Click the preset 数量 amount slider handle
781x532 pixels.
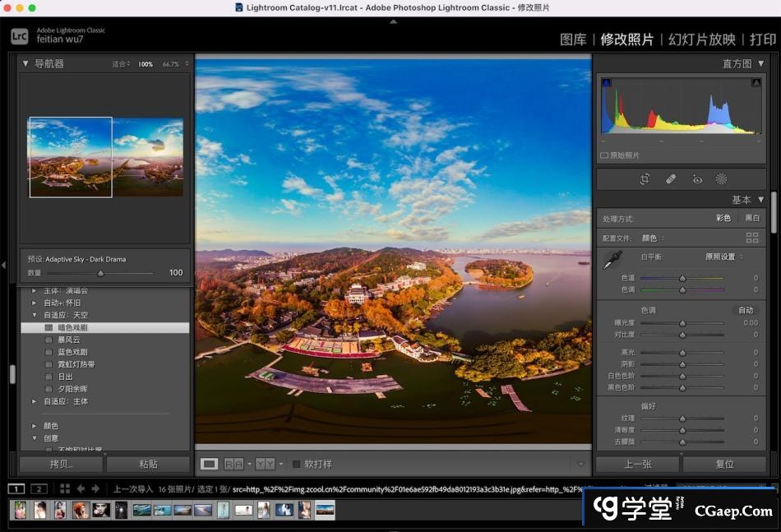101,273
